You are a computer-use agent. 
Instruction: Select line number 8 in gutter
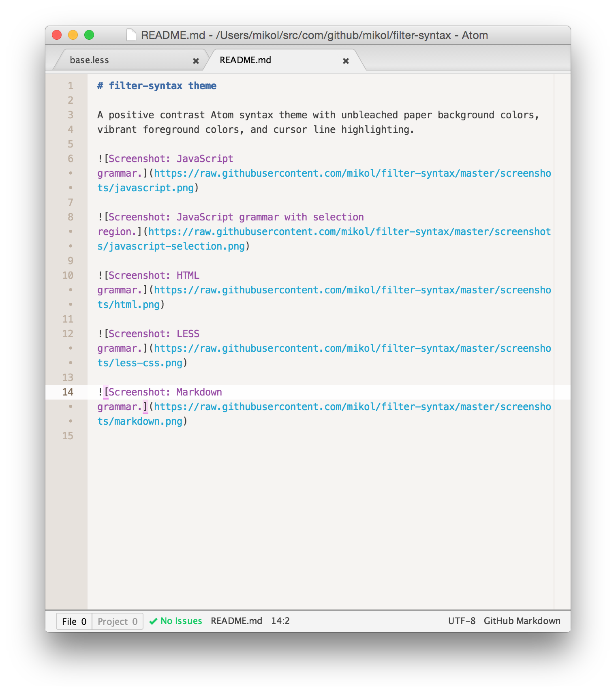pyautogui.click(x=71, y=217)
